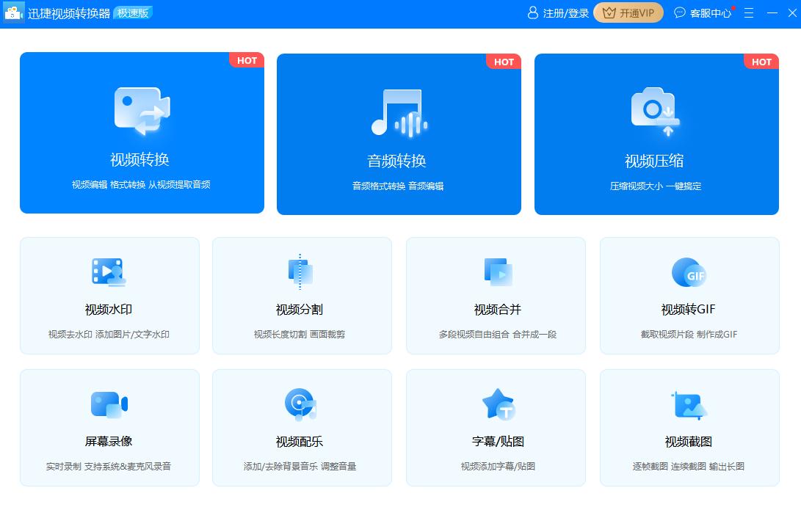Launch the 视频压缩 video compression feature
The image size is (801, 532).
tap(656, 132)
